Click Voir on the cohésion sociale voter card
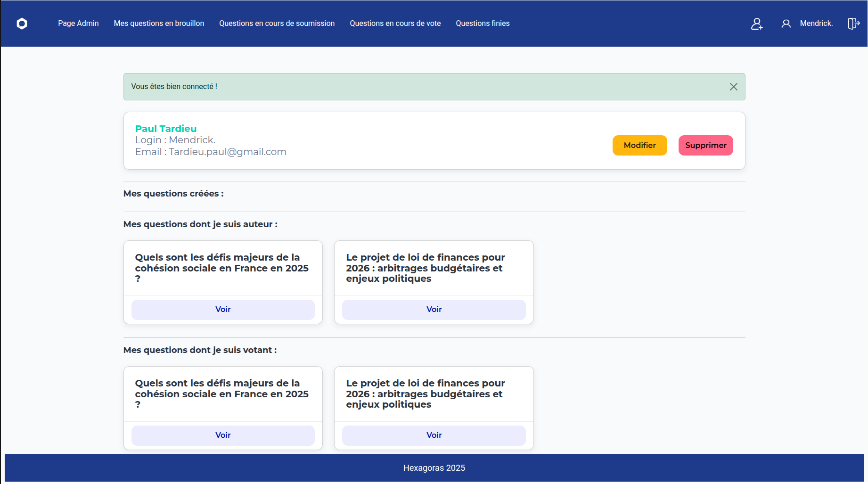The width and height of the screenshot is (868, 484). coord(222,435)
